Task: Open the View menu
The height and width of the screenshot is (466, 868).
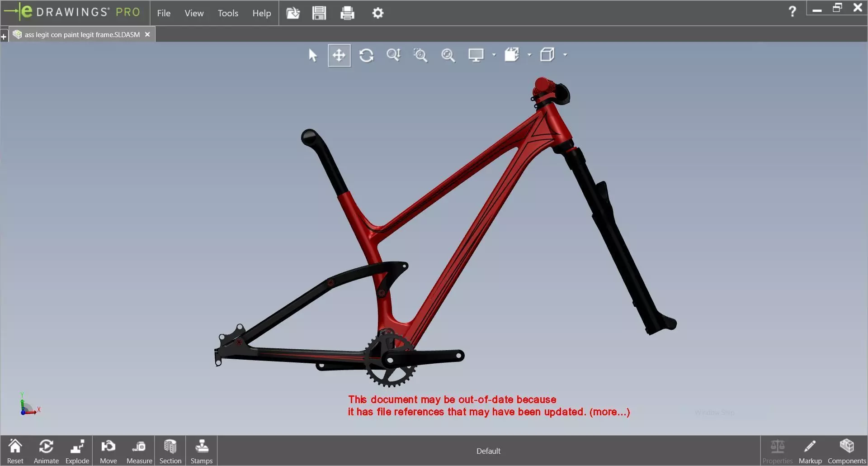Action: (194, 13)
